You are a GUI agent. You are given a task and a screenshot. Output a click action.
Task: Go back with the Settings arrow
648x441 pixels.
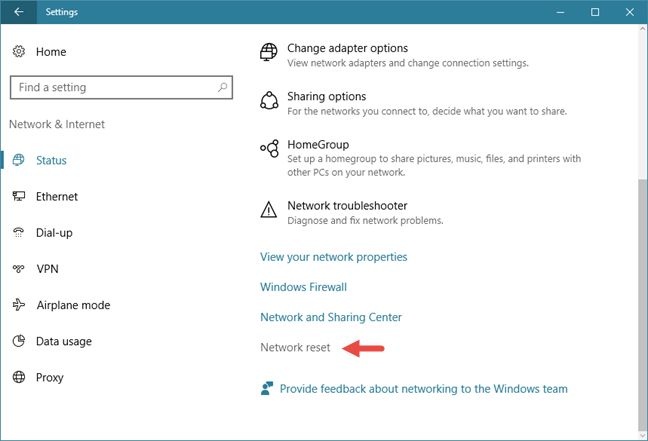point(19,12)
